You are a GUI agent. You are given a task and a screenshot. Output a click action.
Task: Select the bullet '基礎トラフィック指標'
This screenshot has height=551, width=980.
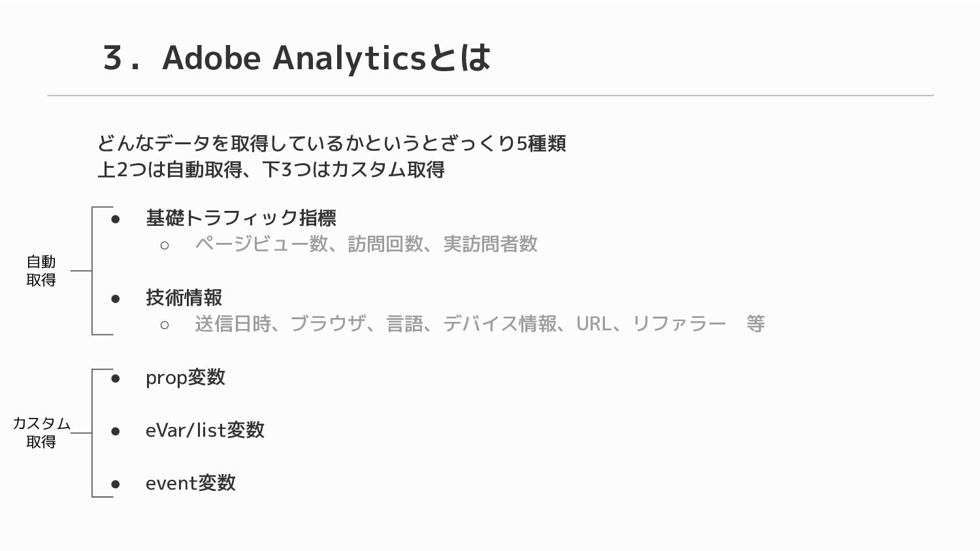[x=241, y=218]
